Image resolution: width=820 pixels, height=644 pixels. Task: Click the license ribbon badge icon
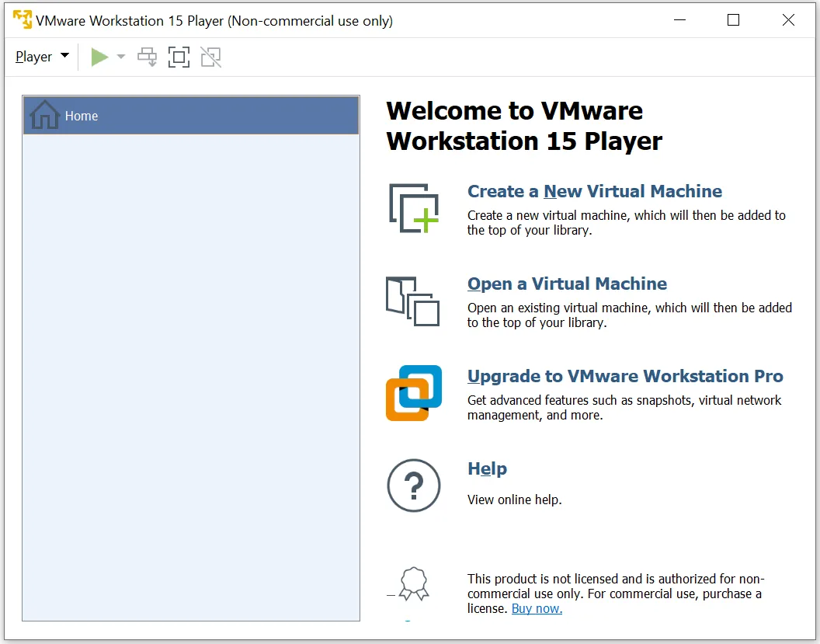413,583
